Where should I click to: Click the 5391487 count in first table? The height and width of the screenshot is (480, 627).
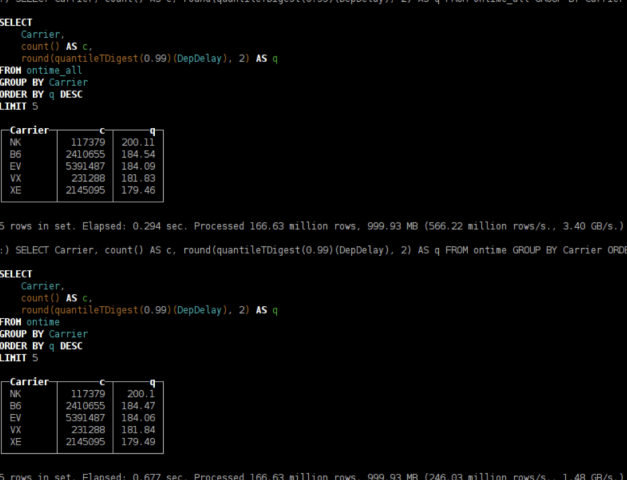point(86,166)
